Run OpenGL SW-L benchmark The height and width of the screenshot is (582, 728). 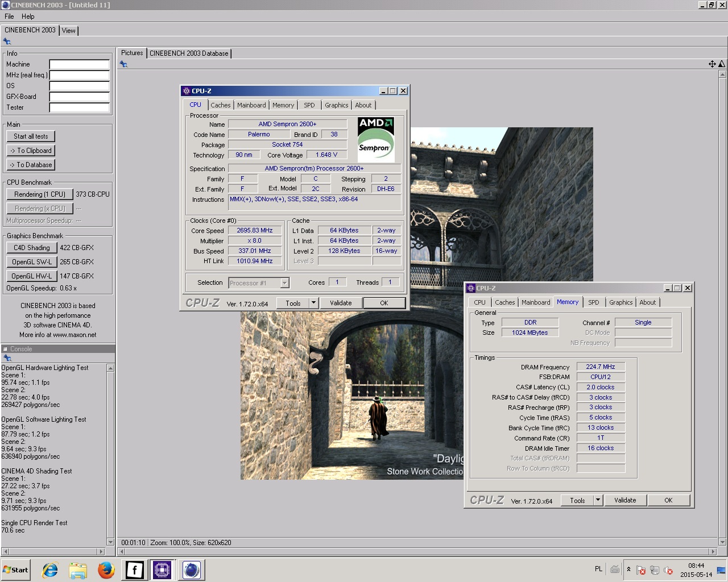[x=32, y=262]
